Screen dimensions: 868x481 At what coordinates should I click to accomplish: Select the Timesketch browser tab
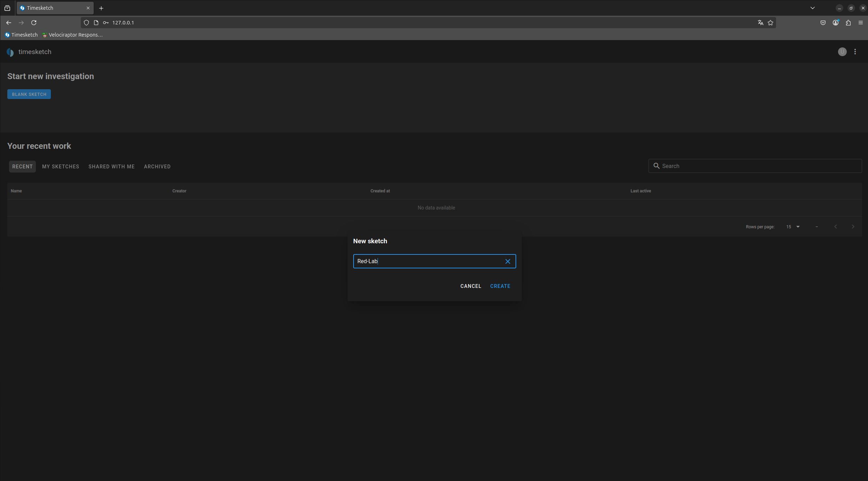pyautogui.click(x=55, y=8)
